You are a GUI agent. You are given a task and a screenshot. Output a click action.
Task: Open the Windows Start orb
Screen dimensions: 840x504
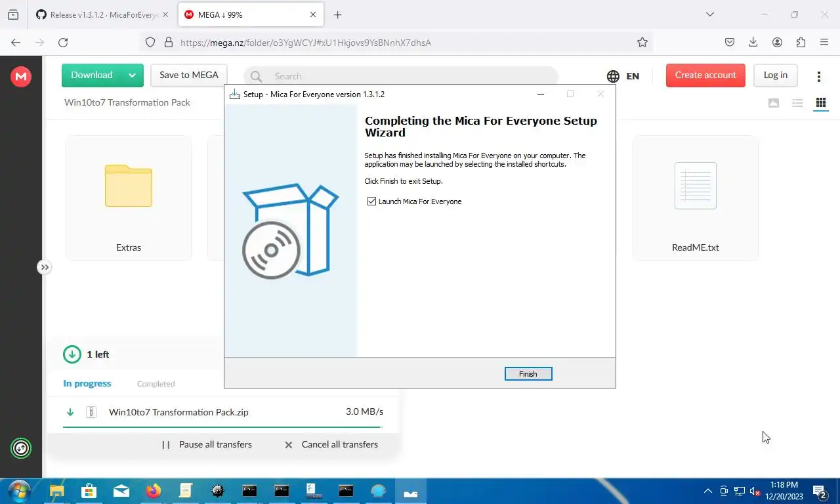click(19, 491)
